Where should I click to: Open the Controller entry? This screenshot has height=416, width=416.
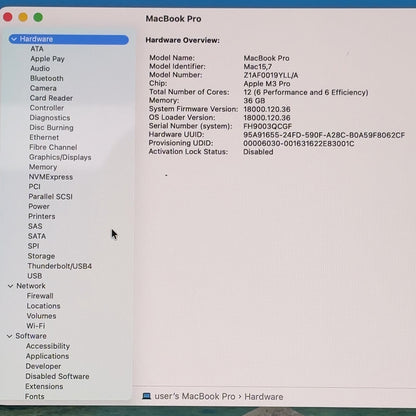pyautogui.click(x=47, y=108)
